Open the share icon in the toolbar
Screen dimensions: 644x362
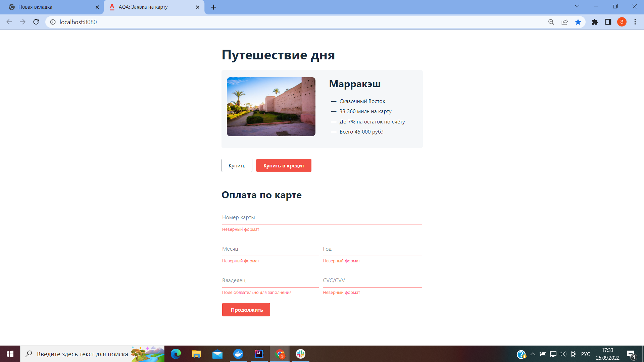564,22
